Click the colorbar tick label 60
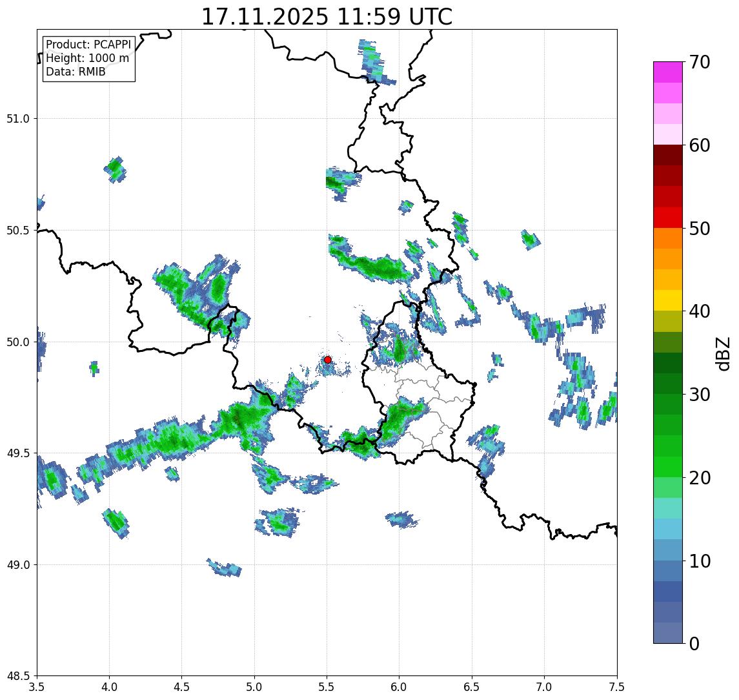 point(700,146)
